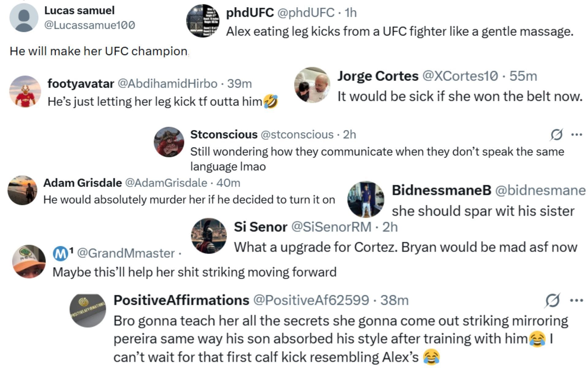Click the Jorge Cortes display name

(x=378, y=76)
